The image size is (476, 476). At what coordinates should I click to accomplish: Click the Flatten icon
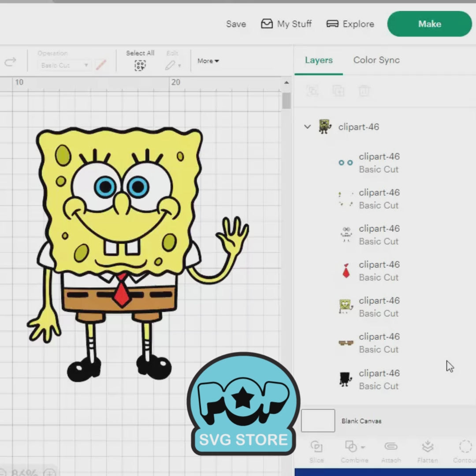(428, 446)
